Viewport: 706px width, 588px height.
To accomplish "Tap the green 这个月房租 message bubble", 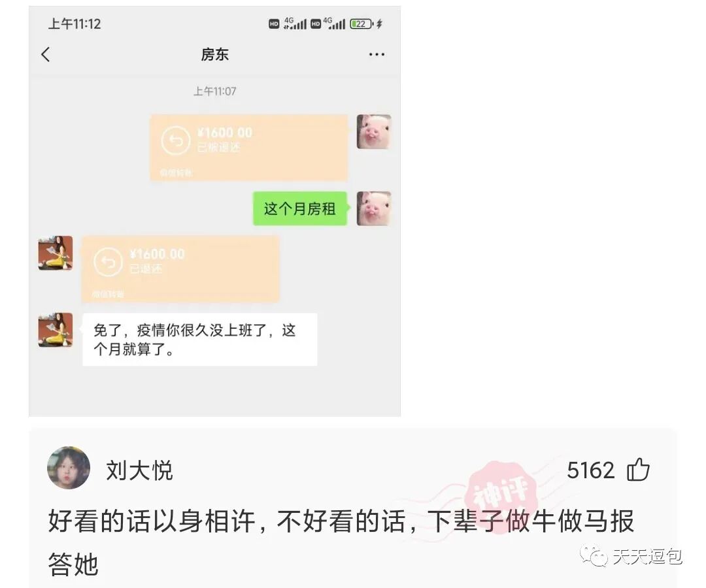I will (x=300, y=208).
